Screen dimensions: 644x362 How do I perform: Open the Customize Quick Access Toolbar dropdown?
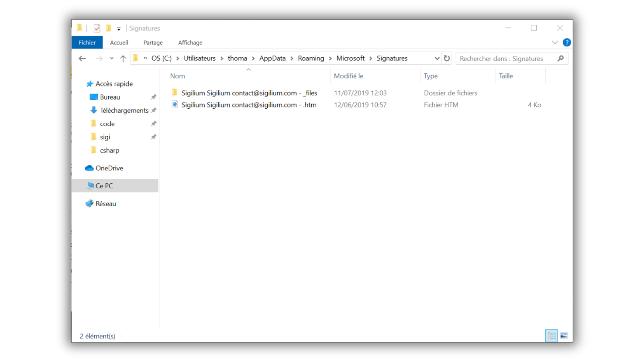pos(119,29)
